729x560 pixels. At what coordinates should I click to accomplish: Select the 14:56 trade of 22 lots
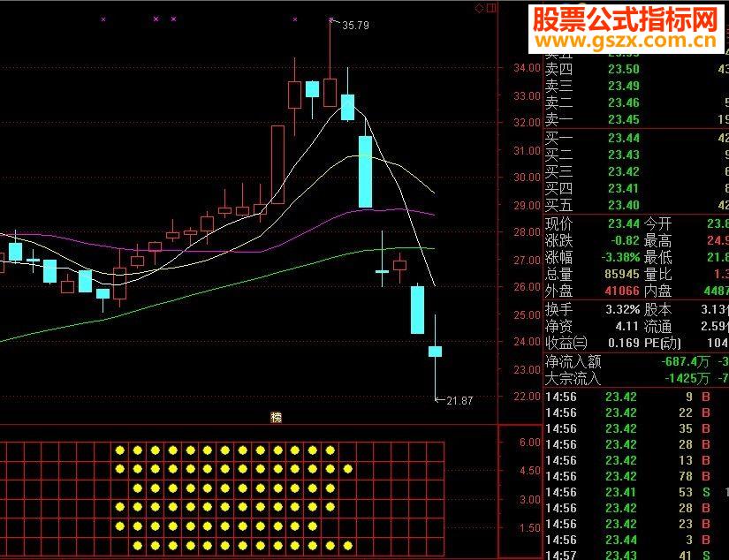click(x=636, y=412)
